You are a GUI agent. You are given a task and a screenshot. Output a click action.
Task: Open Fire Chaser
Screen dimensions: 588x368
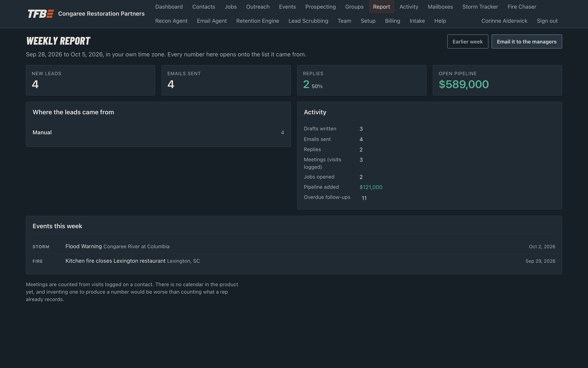point(522,7)
